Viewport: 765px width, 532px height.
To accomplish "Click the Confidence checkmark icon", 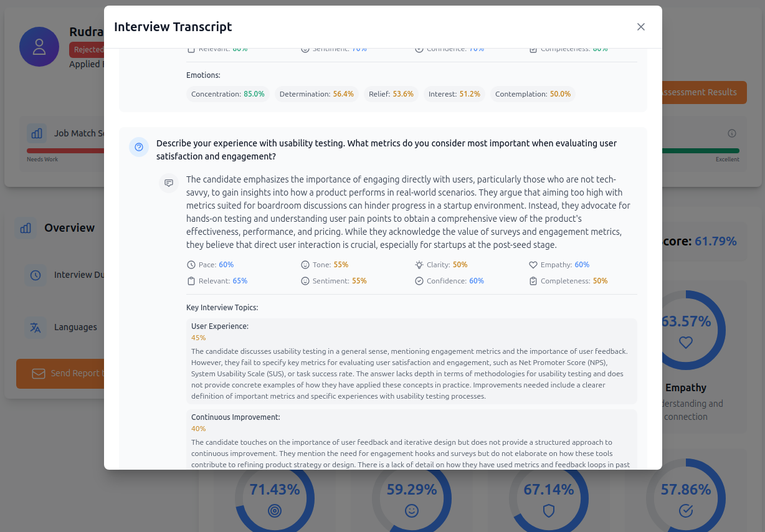I will point(419,280).
